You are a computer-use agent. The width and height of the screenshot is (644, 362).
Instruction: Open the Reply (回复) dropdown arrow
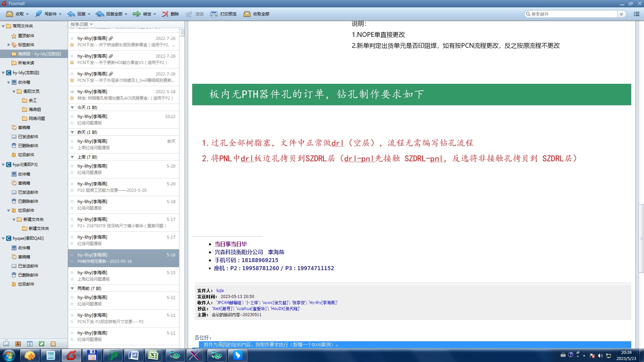89,14
